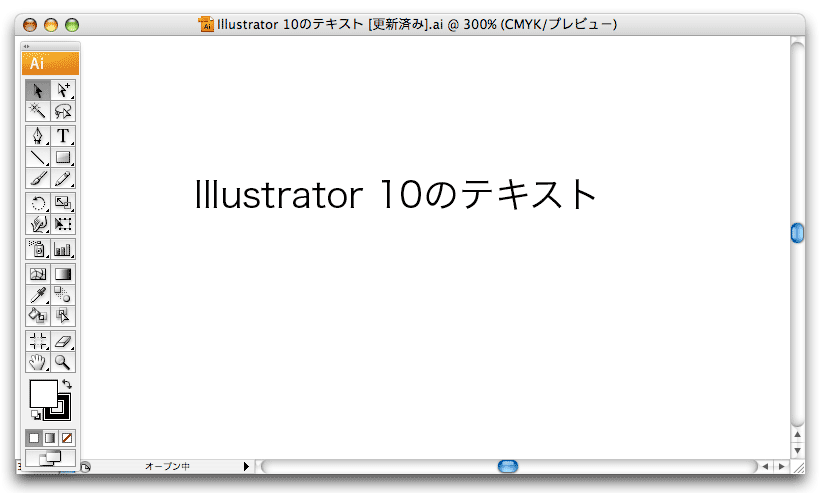
Task: Click the scroll left arrow
Action: tap(765, 466)
